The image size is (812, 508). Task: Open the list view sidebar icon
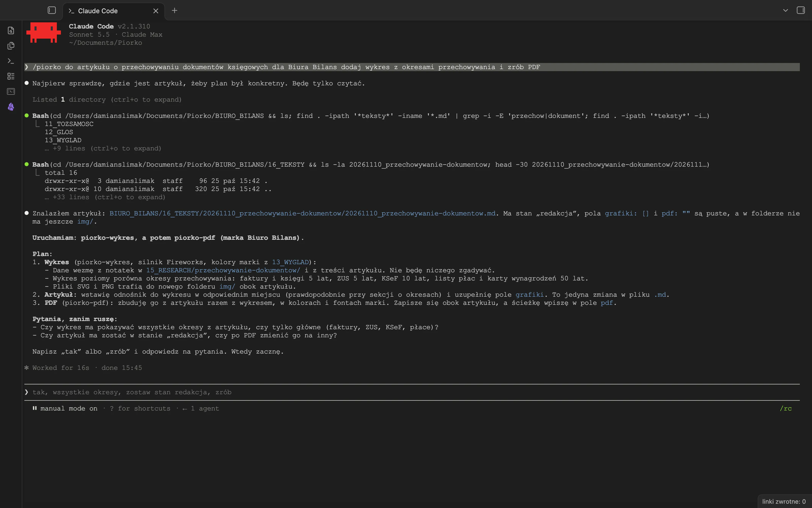point(11,76)
